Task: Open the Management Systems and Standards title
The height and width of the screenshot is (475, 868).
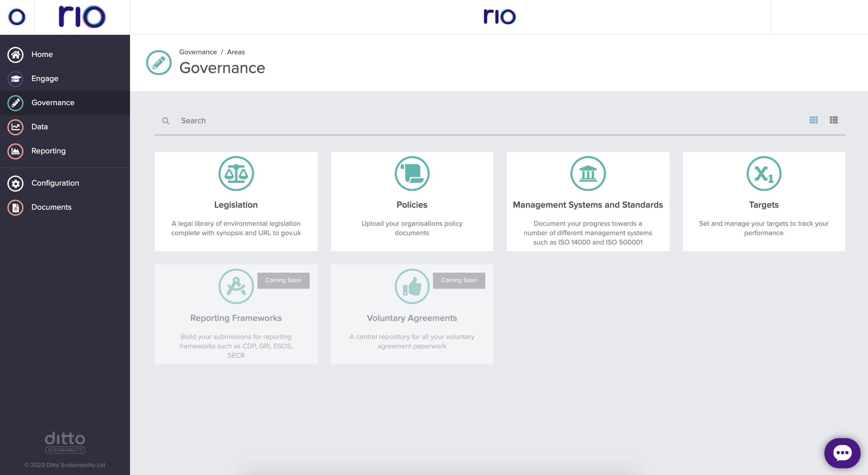Action: pos(587,205)
